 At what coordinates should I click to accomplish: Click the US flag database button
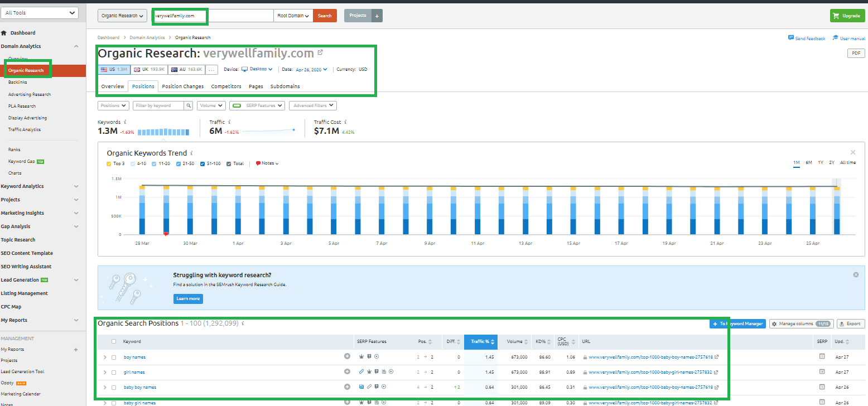pos(114,70)
